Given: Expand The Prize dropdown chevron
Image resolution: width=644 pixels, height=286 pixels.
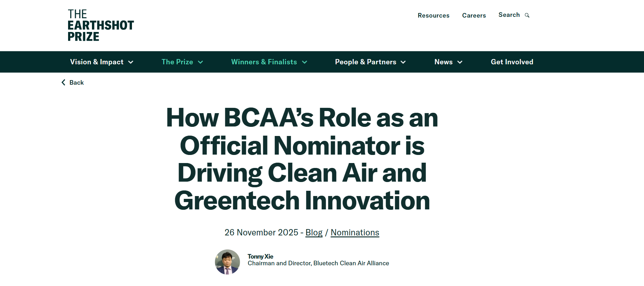Looking at the screenshot, I should 200,62.
